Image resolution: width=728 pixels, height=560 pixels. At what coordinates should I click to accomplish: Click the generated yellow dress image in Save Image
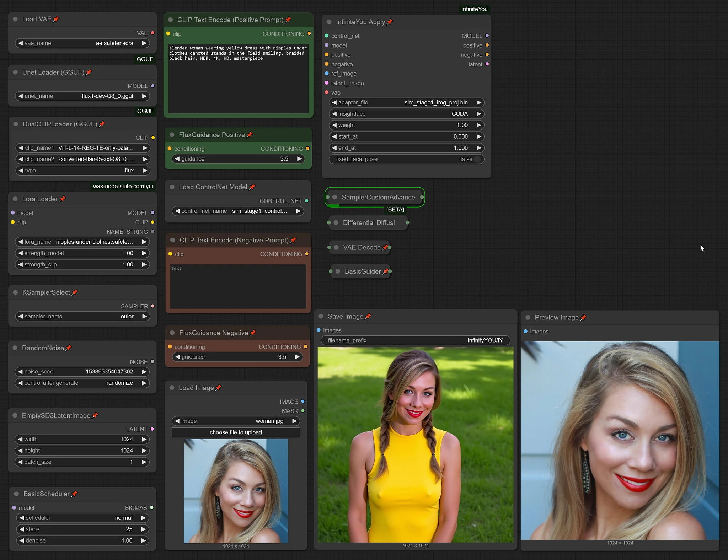pos(416,445)
